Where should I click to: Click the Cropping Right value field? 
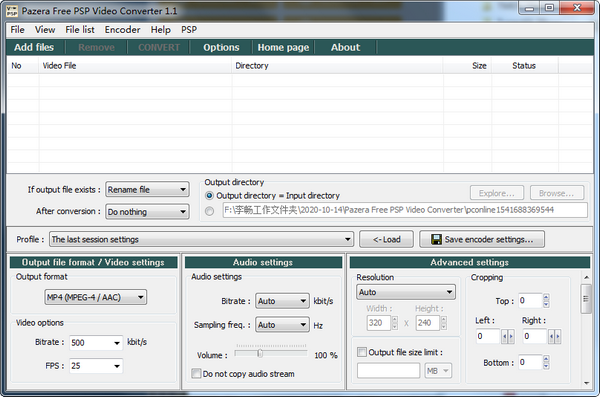pos(535,337)
